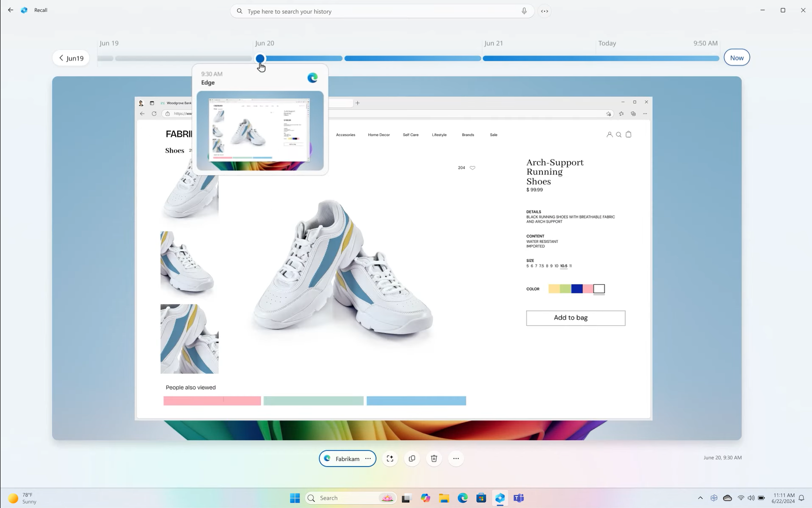Open the Brands navigation item

click(x=468, y=135)
